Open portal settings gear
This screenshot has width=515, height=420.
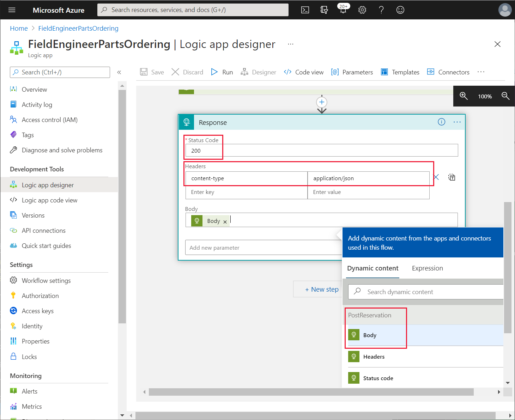point(362,10)
